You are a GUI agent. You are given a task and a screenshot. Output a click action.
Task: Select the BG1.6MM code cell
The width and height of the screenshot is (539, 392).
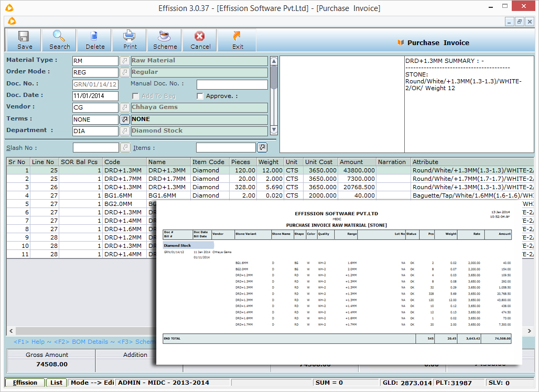[x=125, y=195]
